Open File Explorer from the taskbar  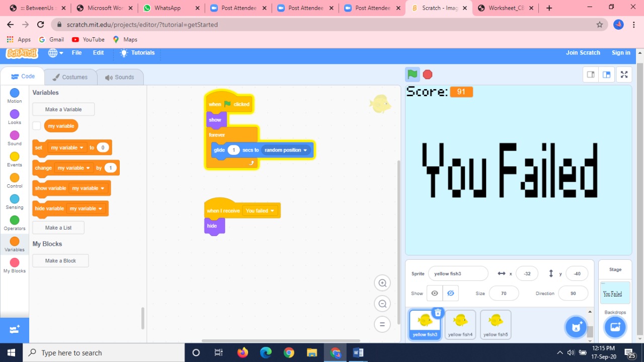point(312,352)
